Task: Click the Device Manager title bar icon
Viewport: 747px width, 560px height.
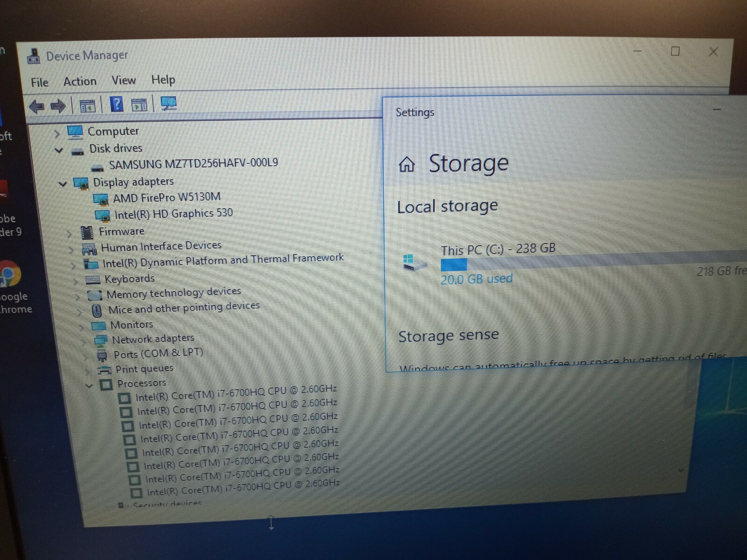Action: (x=34, y=56)
